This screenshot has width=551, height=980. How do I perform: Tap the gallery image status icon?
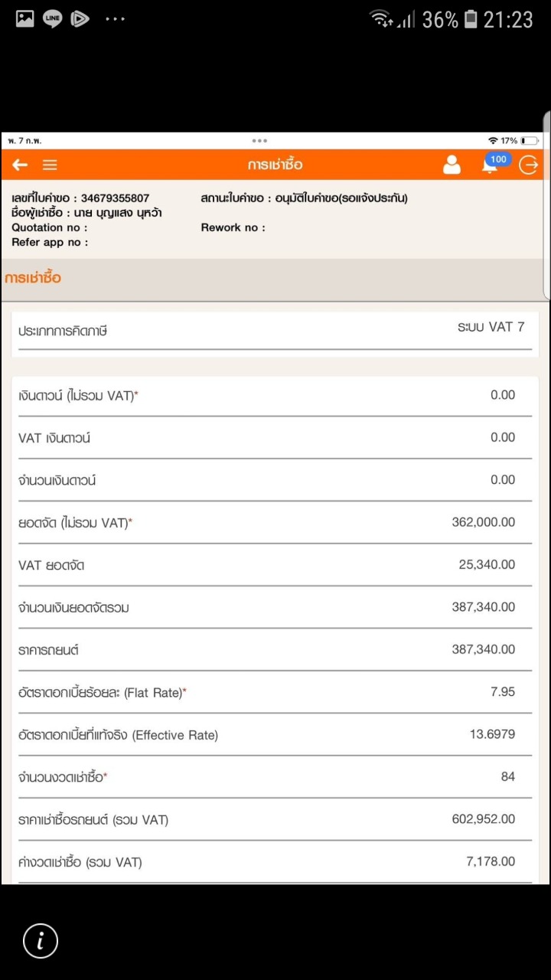point(25,19)
